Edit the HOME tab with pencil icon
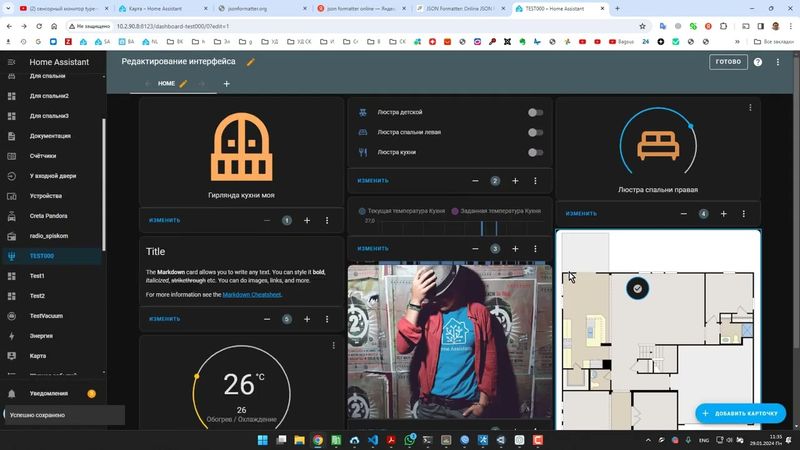Viewport: 800px width, 450px height. pyautogui.click(x=183, y=83)
